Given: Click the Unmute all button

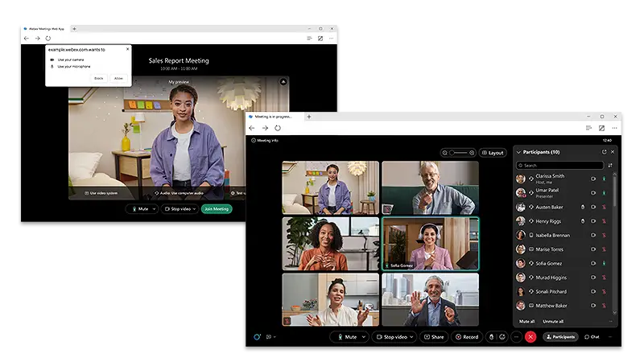Looking at the screenshot, I should click(x=553, y=321).
